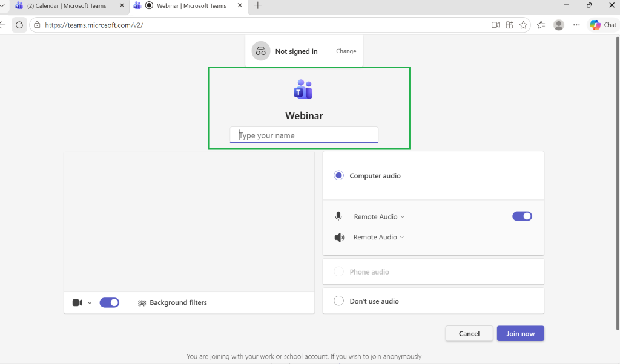The image size is (620, 364).
Task: Bookmark page with the star icon
Action: click(x=523, y=25)
